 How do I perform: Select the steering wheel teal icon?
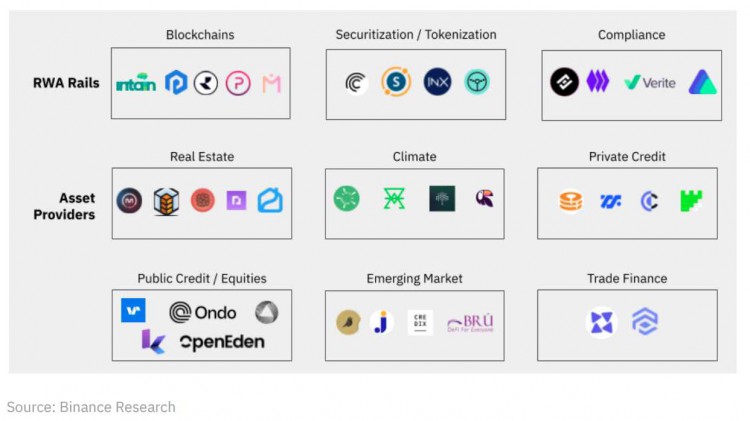(x=477, y=82)
